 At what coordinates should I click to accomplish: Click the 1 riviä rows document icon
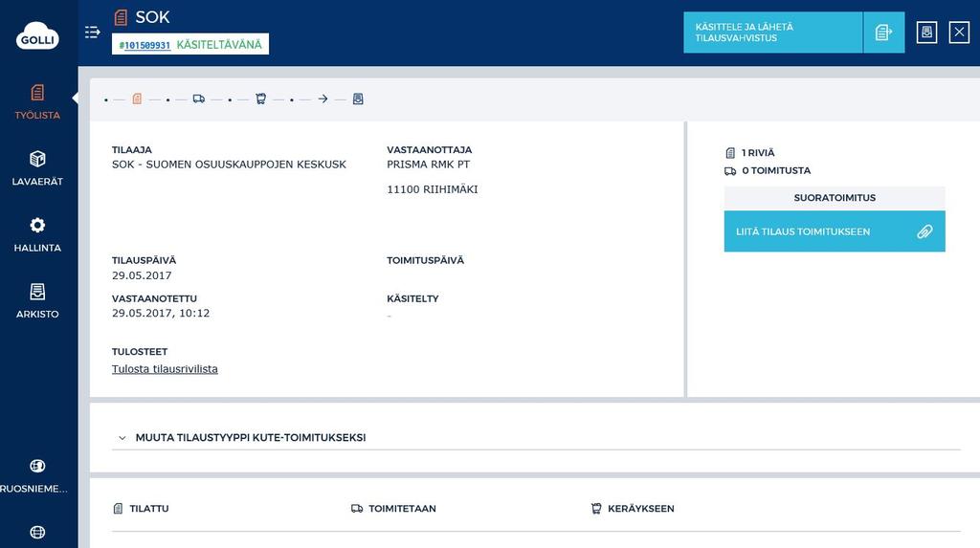(x=730, y=152)
